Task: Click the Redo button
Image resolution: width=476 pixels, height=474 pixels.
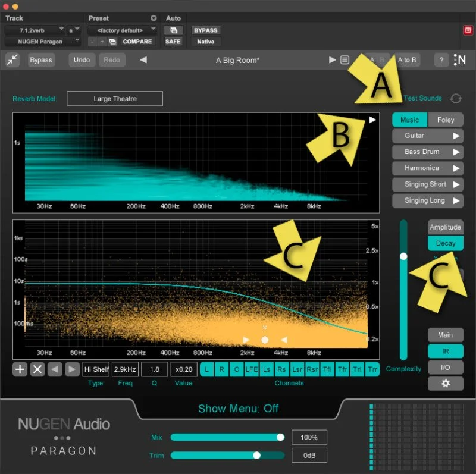Action: (112, 60)
